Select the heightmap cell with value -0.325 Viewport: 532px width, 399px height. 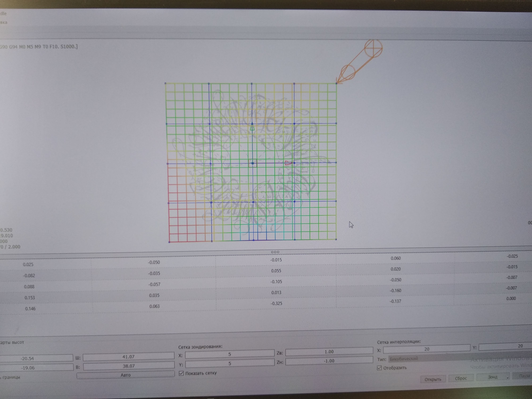point(276,304)
